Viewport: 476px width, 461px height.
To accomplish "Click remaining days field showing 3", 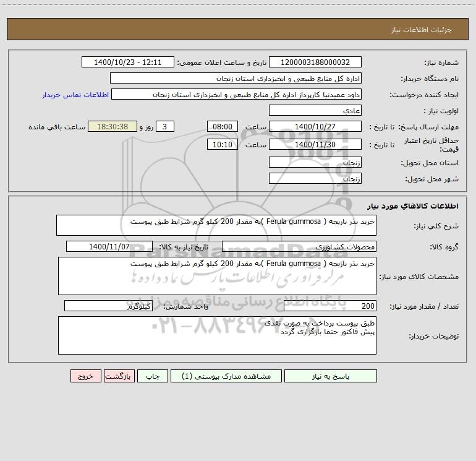I will 165,126.
